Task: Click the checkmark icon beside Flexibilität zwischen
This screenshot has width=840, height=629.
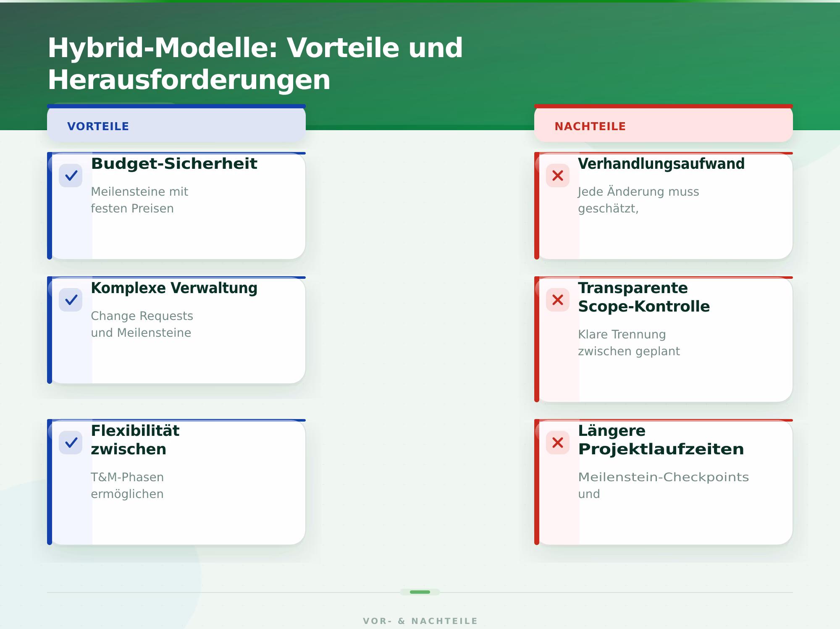Action: (71, 443)
